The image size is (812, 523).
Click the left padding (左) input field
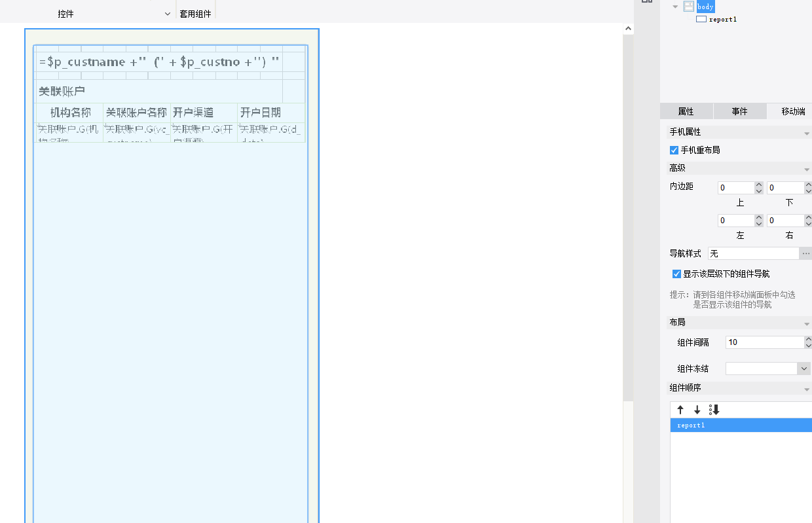pos(736,221)
